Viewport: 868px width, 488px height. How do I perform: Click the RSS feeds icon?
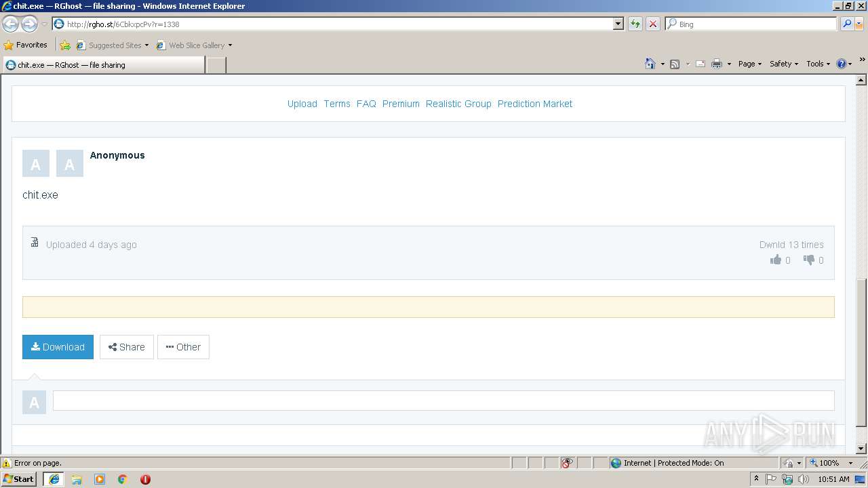(x=675, y=64)
